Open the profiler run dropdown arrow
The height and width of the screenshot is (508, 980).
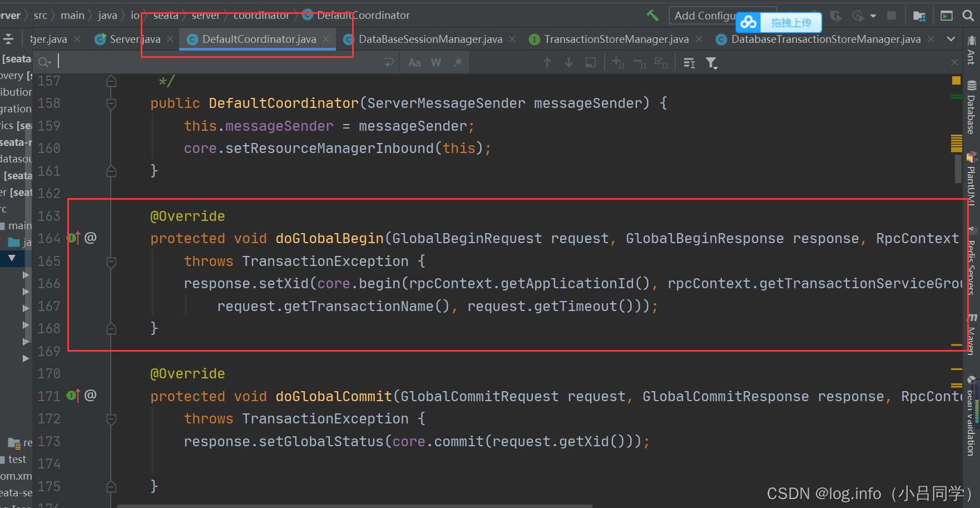coord(873,16)
